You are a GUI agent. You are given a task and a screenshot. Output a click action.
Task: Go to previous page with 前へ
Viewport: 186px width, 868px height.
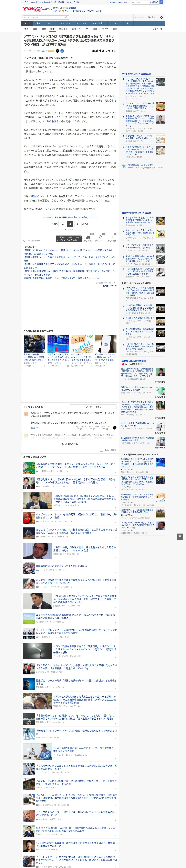tap(55, 224)
